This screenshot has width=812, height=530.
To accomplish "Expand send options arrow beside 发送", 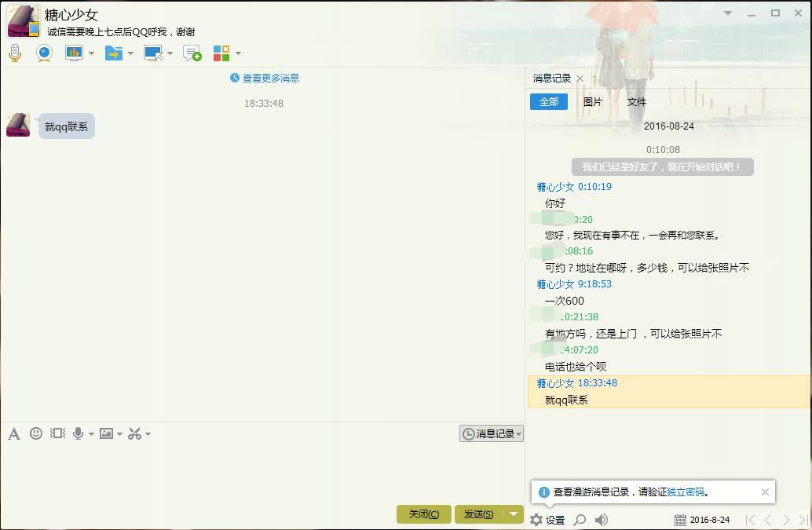I will tap(514, 514).
